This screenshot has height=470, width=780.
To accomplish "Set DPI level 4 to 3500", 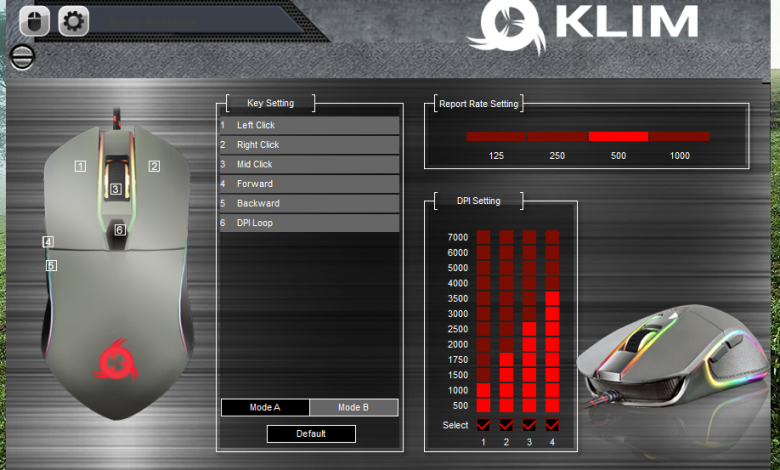I will pos(552,298).
